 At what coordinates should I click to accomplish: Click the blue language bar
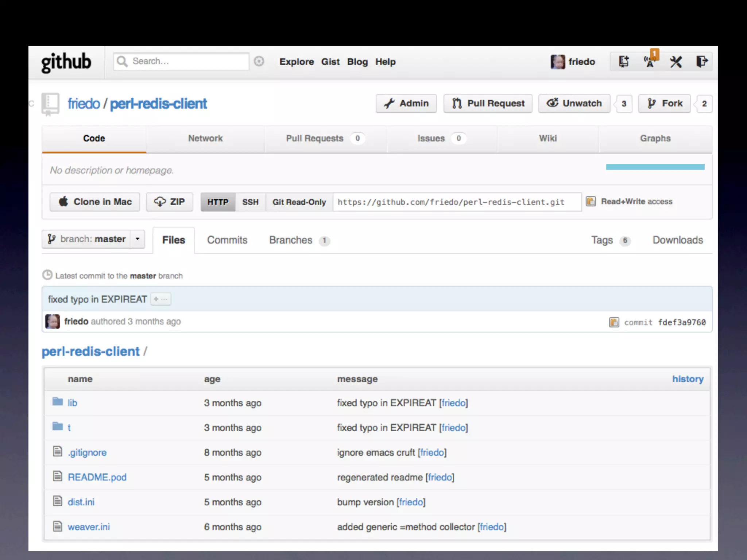click(655, 167)
